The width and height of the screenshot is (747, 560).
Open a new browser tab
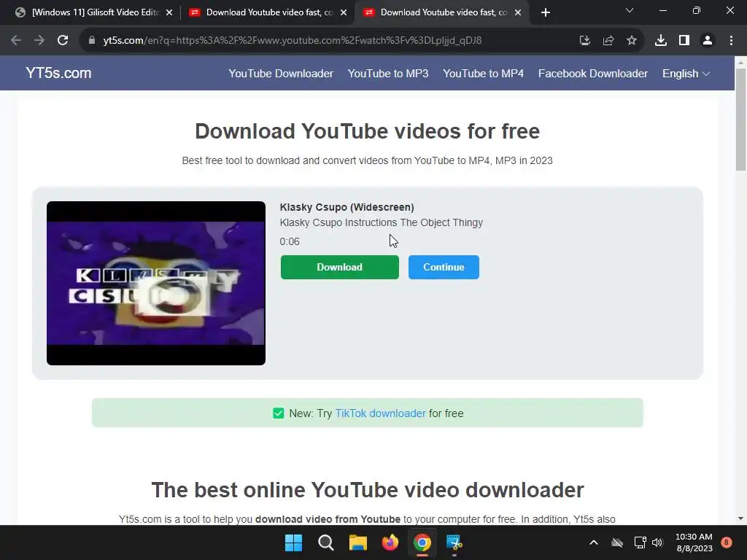tap(546, 12)
